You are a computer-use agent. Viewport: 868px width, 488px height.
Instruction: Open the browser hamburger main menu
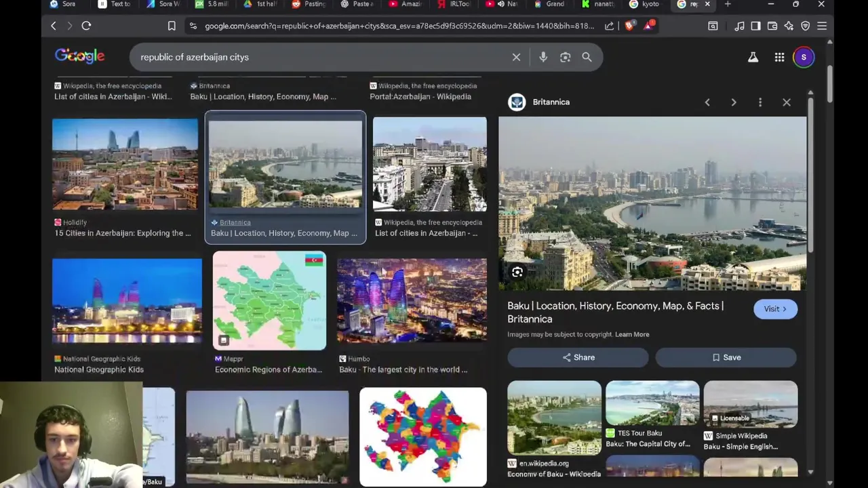click(x=822, y=26)
